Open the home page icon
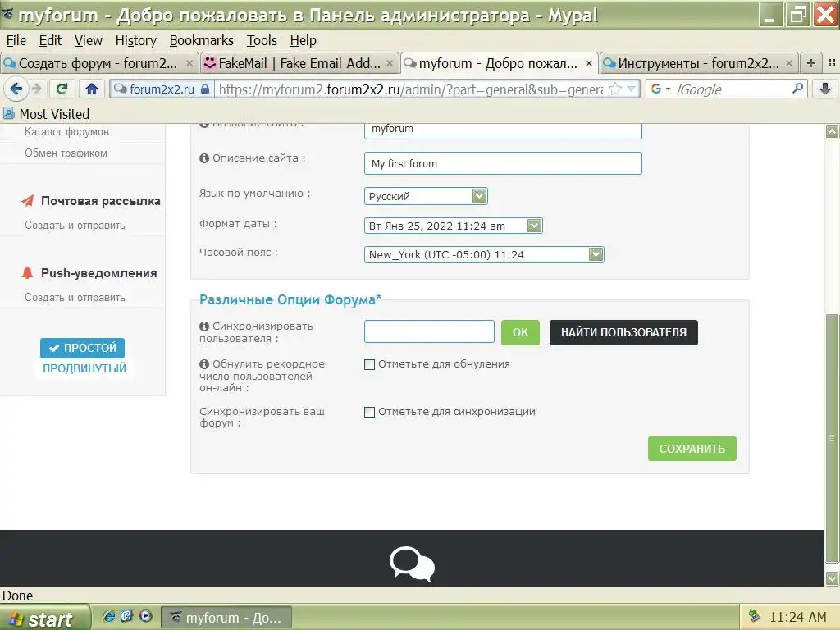The image size is (840, 630). [x=92, y=89]
